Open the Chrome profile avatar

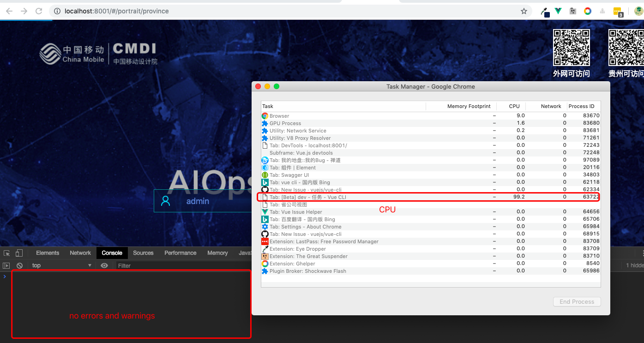point(638,11)
